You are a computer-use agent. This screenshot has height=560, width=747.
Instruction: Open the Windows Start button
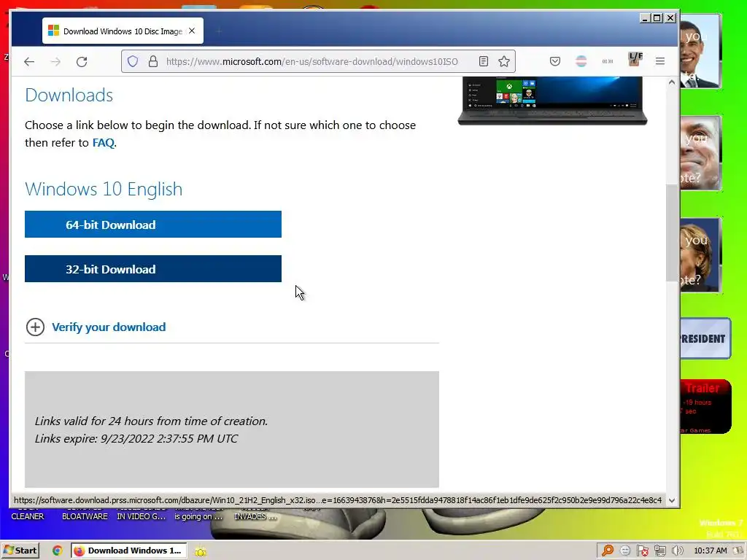(x=20, y=551)
